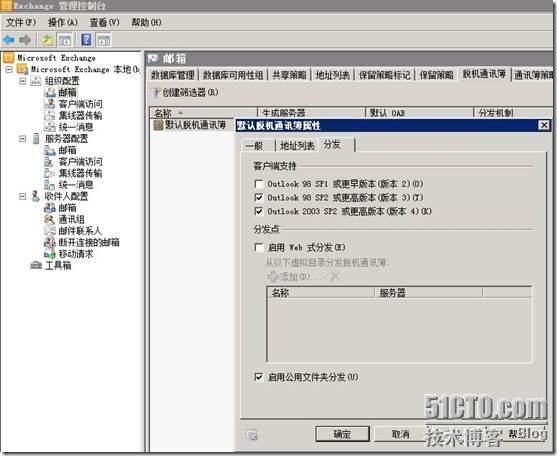
Task: Click the 确定 button
Action: pyautogui.click(x=342, y=434)
